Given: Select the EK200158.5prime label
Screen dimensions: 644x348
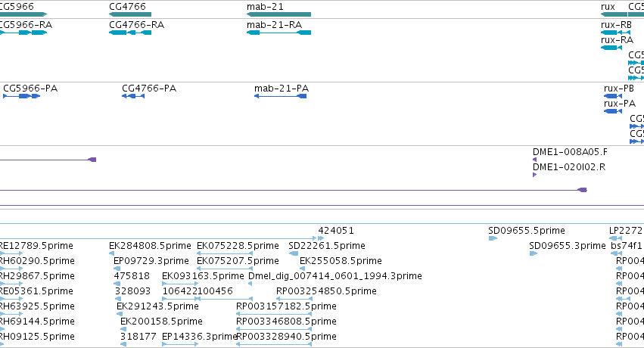Looking at the screenshot, I should (x=161, y=322).
